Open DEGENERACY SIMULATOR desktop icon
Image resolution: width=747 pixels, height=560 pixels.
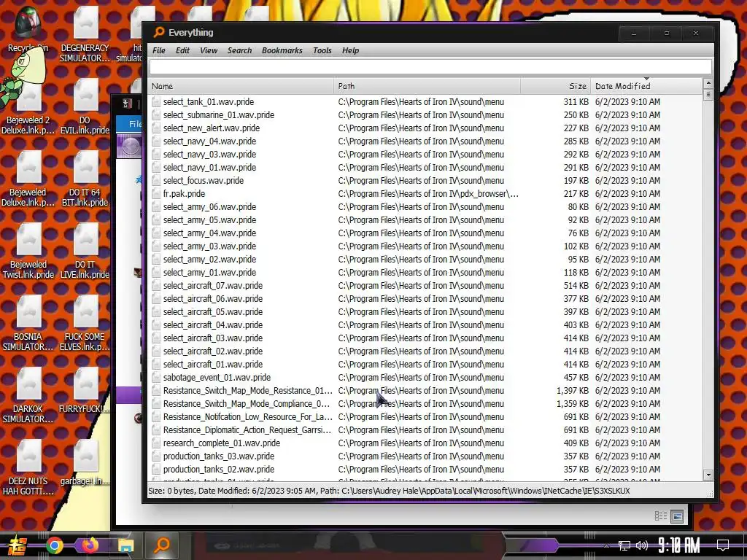(85, 34)
